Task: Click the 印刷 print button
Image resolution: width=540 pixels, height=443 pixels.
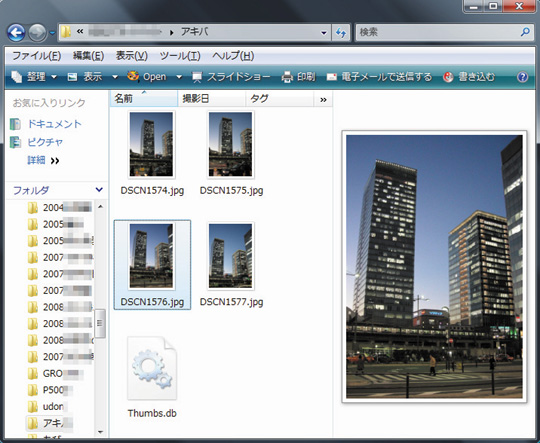Action: 298,76
